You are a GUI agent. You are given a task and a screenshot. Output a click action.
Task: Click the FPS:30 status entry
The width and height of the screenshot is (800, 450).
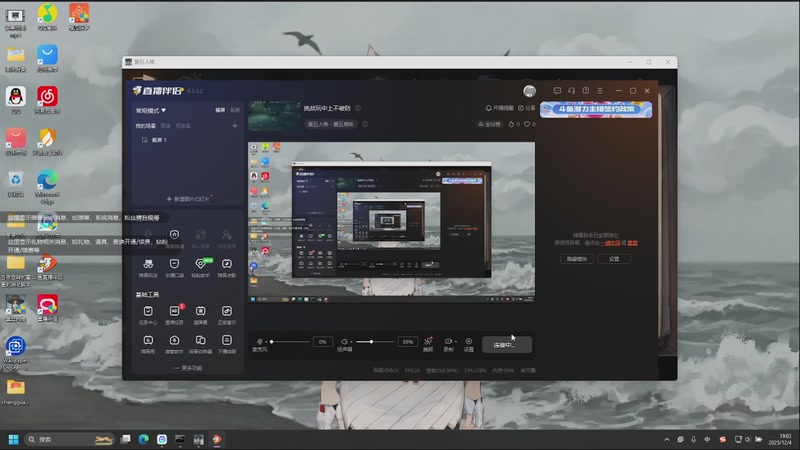point(412,370)
